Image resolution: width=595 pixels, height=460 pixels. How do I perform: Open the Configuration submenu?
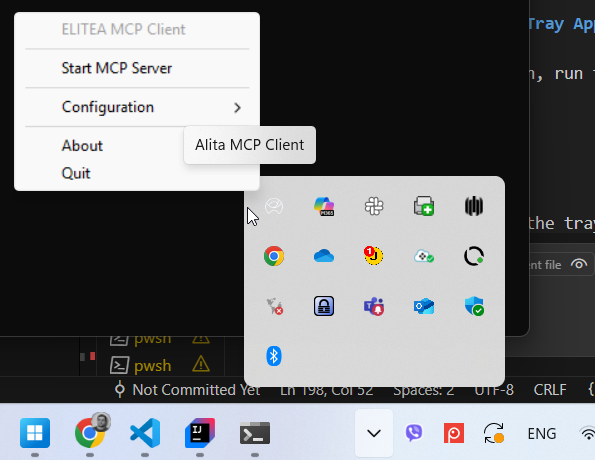click(x=137, y=107)
